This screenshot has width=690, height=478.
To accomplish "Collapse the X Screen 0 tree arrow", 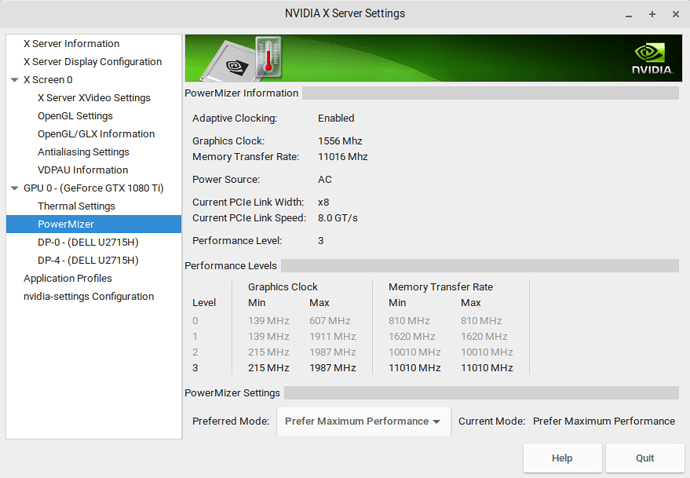I will tap(15, 80).
